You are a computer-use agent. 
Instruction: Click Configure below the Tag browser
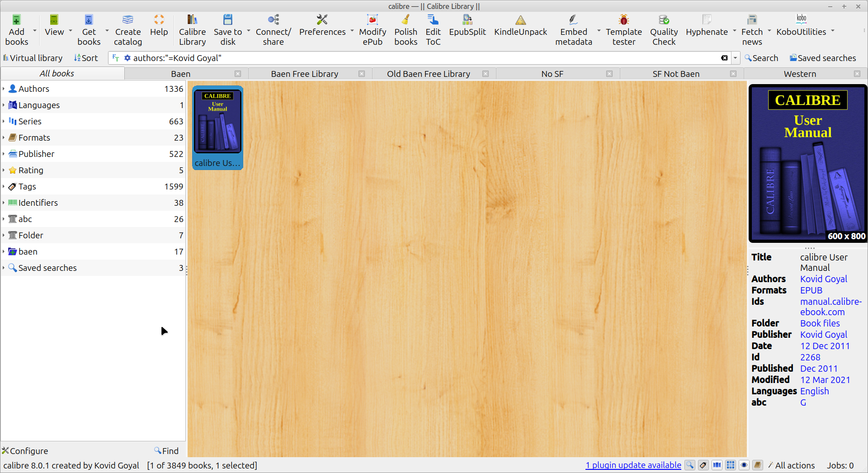tap(25, 451)
